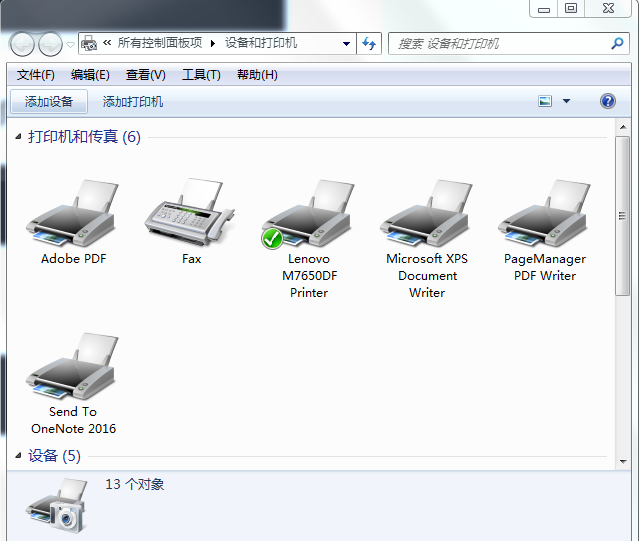This screenshot has width=639, height=541.
Task: Select the Microsoft XPS Document Writer icon
Action: (x=426, y=213)
